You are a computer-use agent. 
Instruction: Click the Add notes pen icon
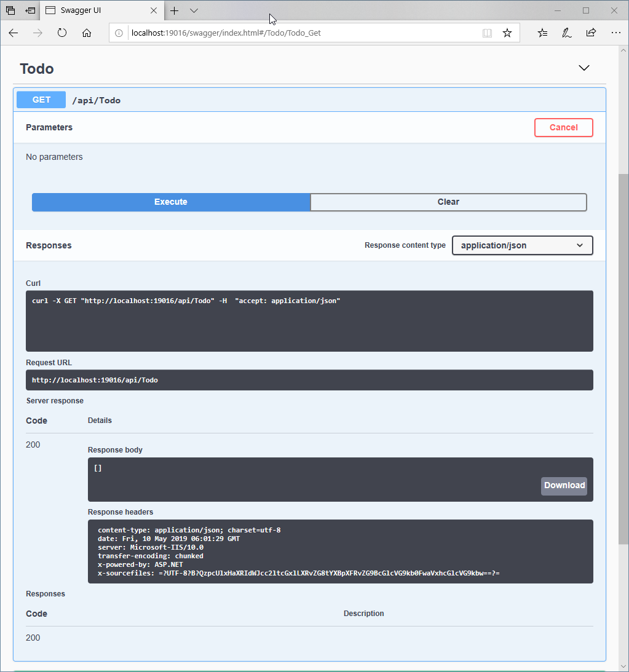(567, 33)
